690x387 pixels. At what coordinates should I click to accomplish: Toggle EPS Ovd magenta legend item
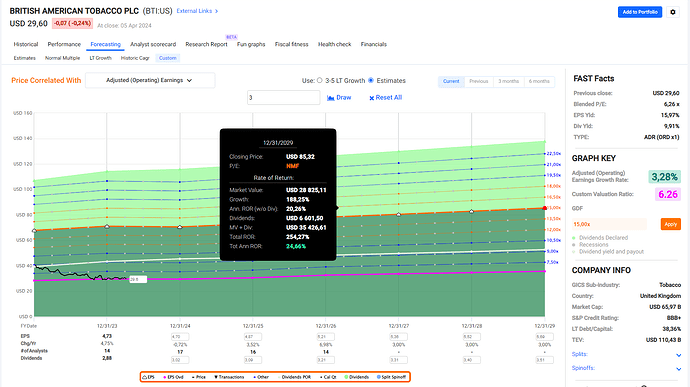(x=173, y=377)
